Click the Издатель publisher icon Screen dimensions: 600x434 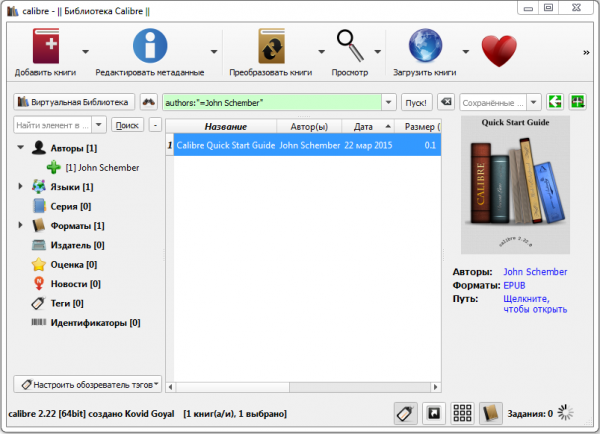39,245
